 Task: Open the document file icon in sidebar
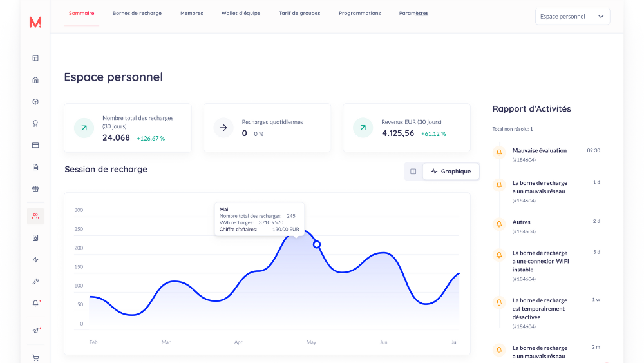point(35,168)
